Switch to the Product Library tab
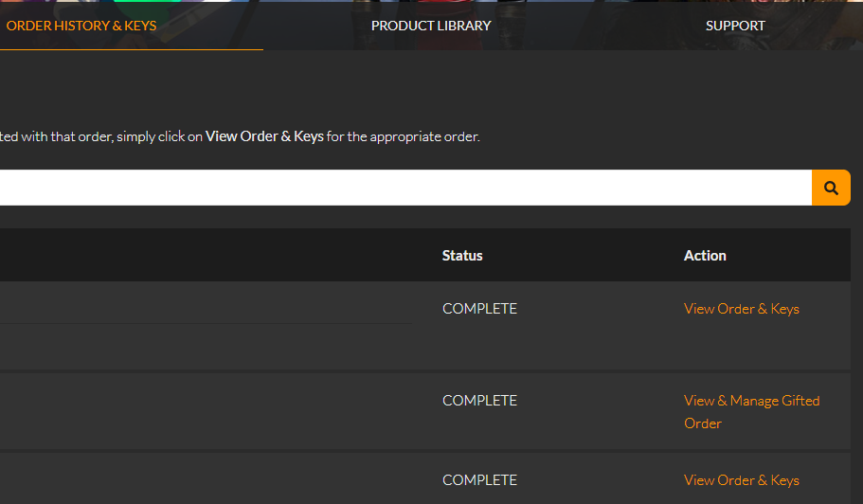This screenshot has height=504, width=863. pos(431,26)
